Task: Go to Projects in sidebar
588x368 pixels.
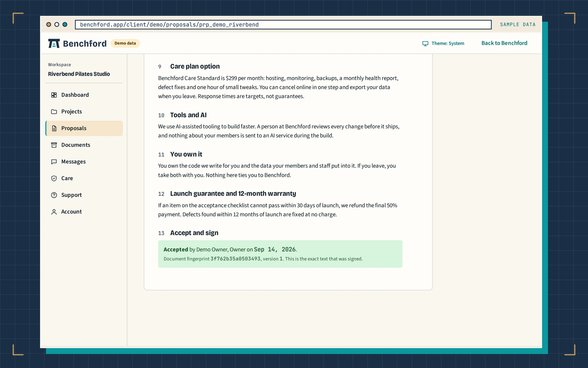Action: tap(84, 112)
